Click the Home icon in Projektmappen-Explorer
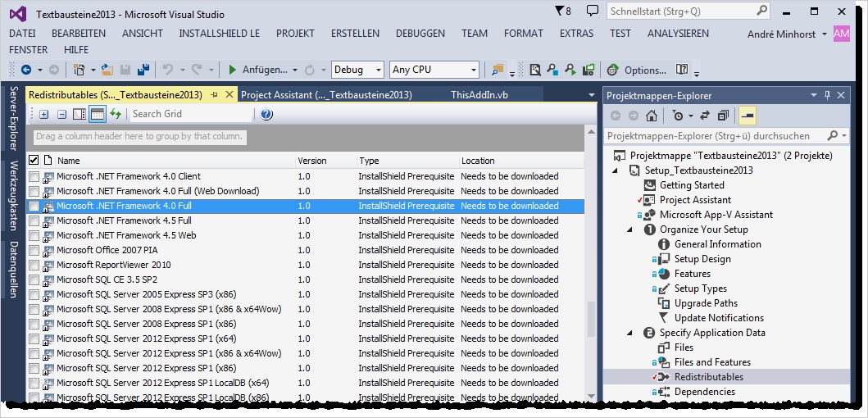The image size is (868, 418). (x=652, y=116)
